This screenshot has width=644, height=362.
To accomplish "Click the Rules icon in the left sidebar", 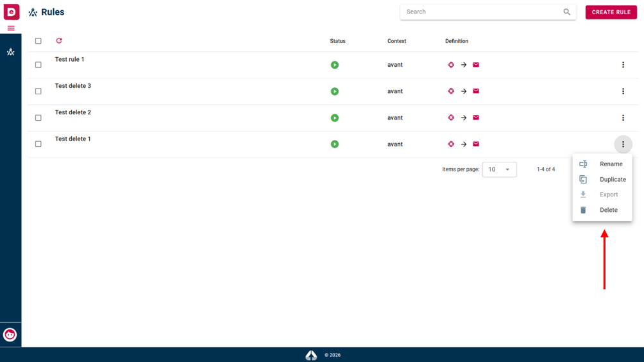I will coord(11,52).
